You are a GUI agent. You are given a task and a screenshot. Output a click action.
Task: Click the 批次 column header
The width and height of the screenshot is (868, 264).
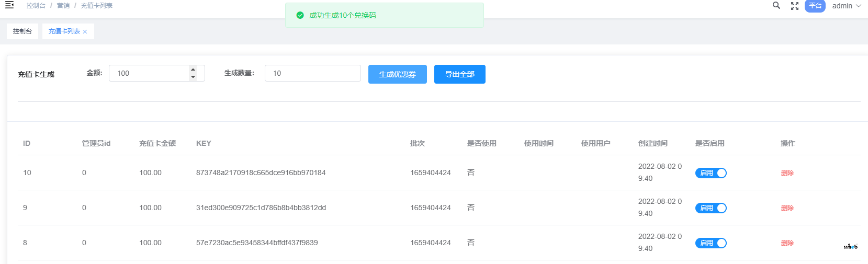pos(418,143)
